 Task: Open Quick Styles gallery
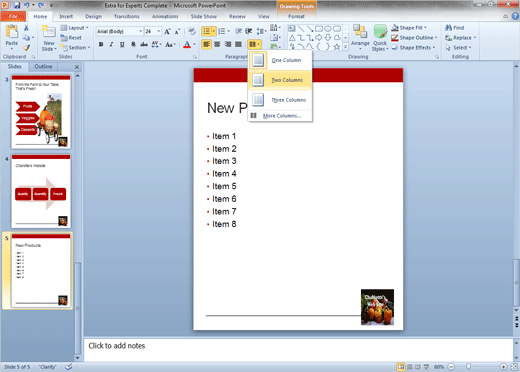[380, 37]
